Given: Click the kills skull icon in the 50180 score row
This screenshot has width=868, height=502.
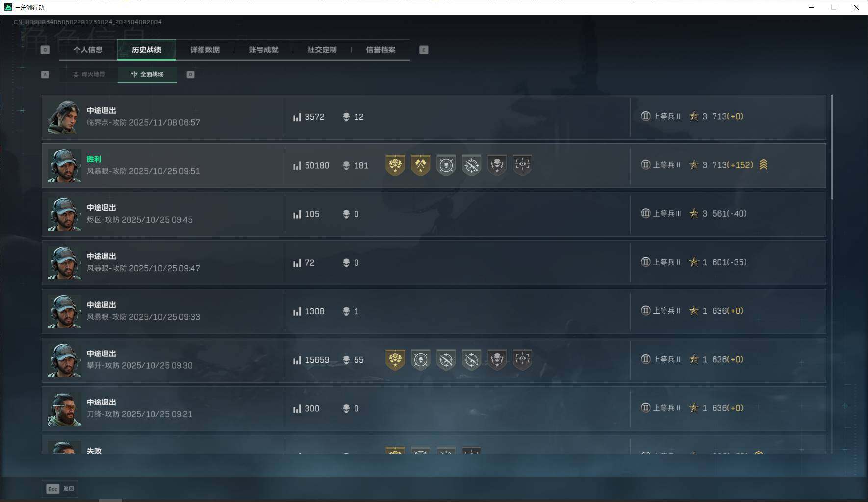Looking at the screenshot, I should 346,166.
